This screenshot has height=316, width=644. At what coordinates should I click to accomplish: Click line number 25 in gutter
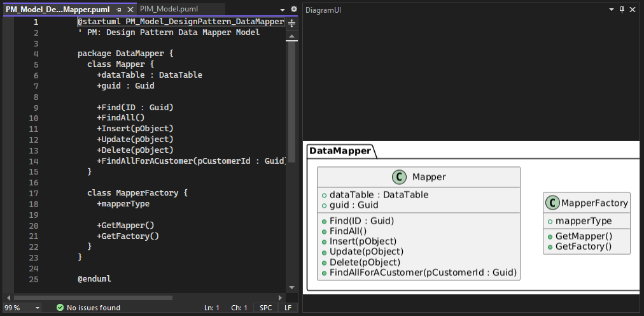(x=34, y=279)
